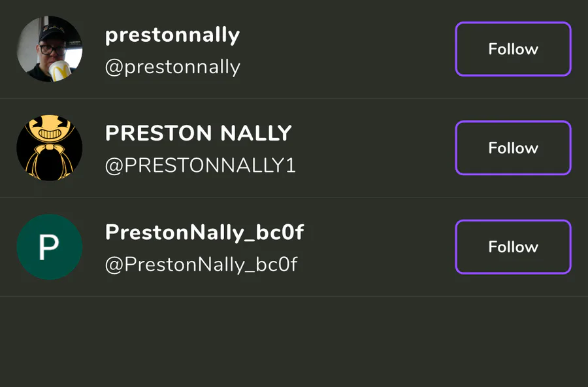The width and height of the screenshot is (588, 387).
Task: Tap the bow tie on cartoon avatar
Action: [49, 148]
